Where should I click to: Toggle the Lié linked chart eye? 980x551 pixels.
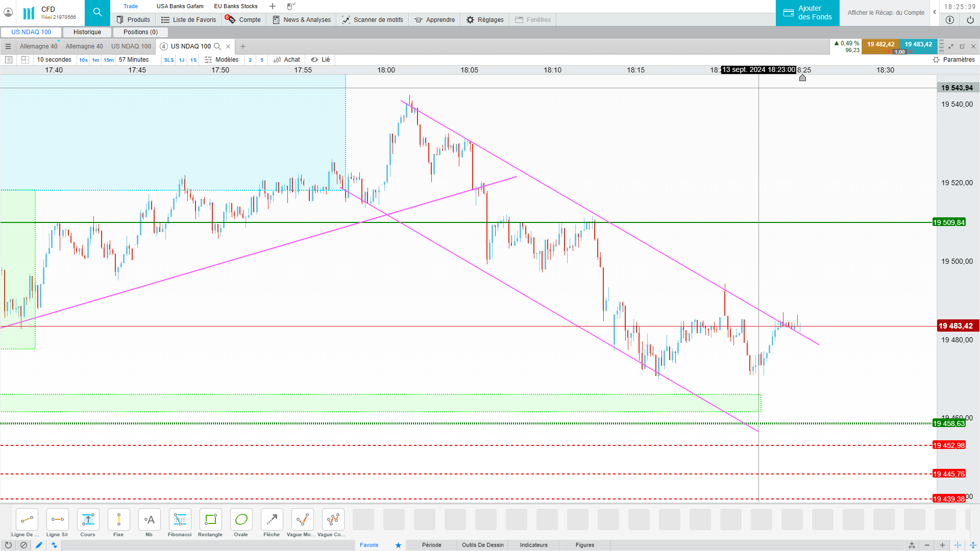click(x=314, y=60)
